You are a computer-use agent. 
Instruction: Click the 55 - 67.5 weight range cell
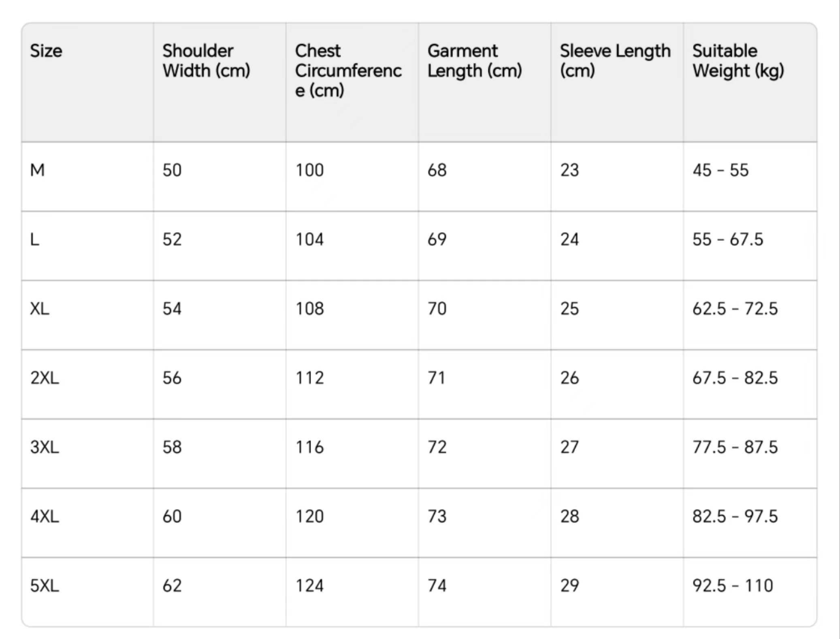click(727, 239)
